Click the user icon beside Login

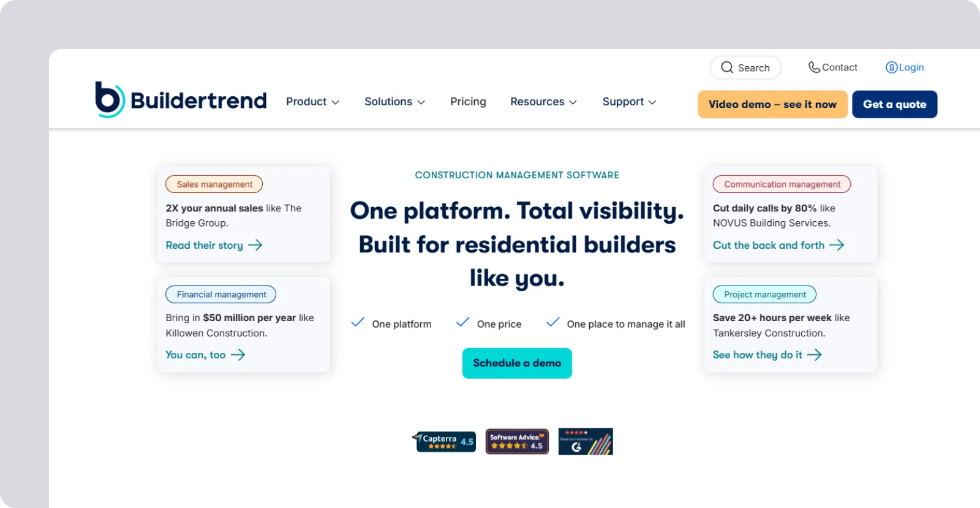(x=892, y=67)
